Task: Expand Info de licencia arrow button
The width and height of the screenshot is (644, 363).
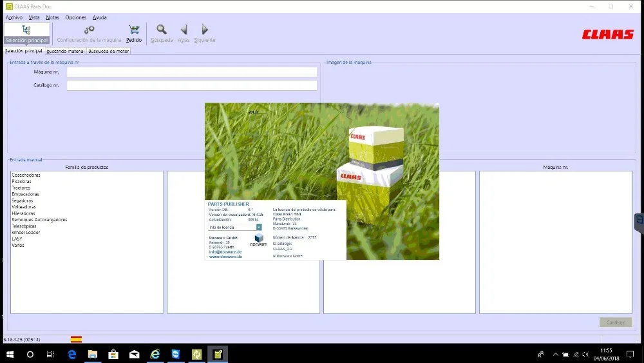Action: pos(259,228)
